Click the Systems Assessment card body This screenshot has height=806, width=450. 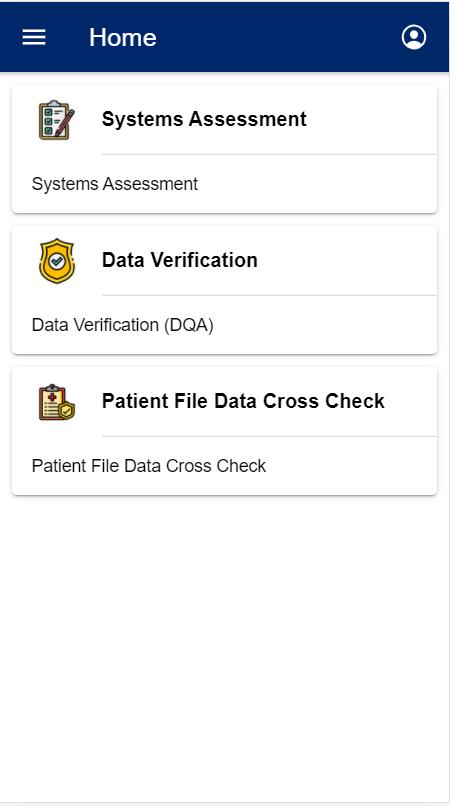(x=224, y=149)
